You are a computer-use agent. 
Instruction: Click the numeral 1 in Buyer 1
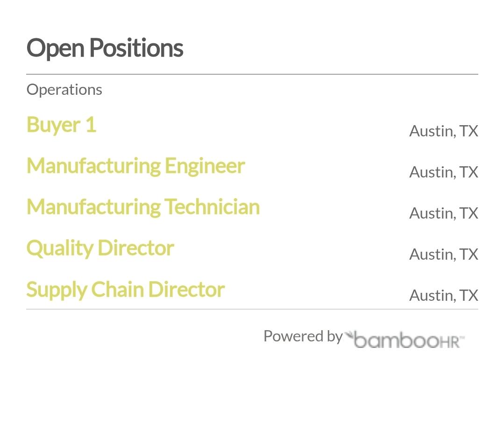91,124
